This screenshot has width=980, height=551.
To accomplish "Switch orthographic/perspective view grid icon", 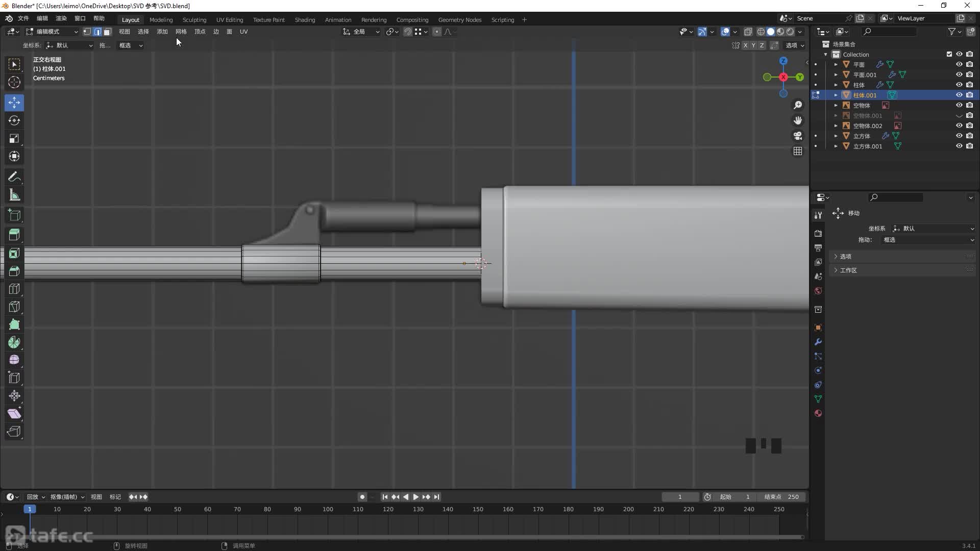I will point(798,151).
